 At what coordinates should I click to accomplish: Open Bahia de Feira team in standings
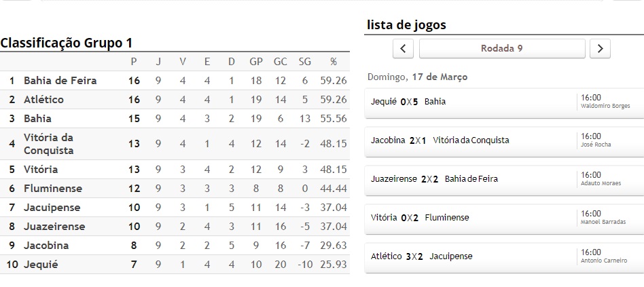tap(60, 81)
